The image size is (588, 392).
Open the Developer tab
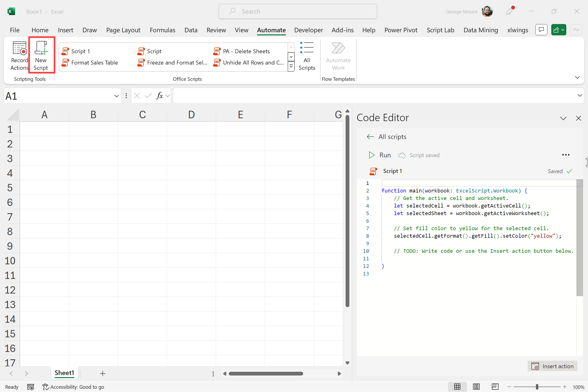[x=309, y=30]
